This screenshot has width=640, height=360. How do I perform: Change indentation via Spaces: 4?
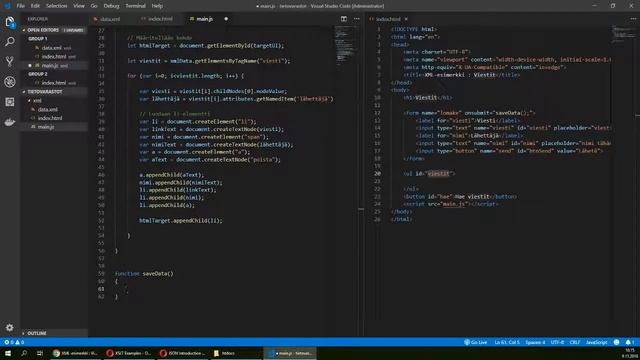pos(535,342)
